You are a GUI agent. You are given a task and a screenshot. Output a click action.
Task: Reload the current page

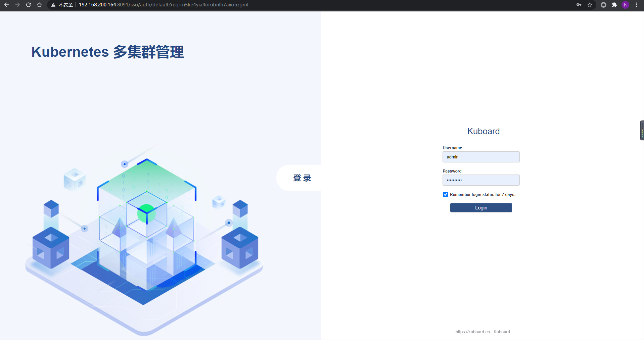click(29, 5)
